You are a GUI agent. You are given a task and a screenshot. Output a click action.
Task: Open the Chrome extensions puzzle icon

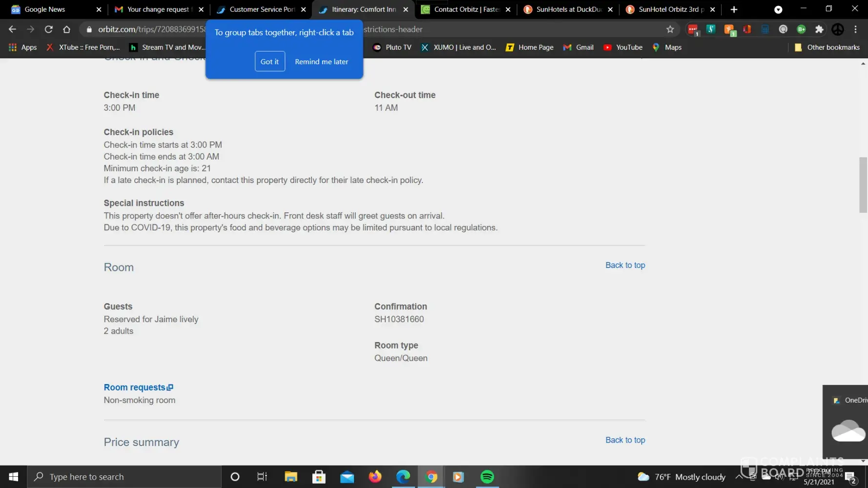tap(819, 29)
